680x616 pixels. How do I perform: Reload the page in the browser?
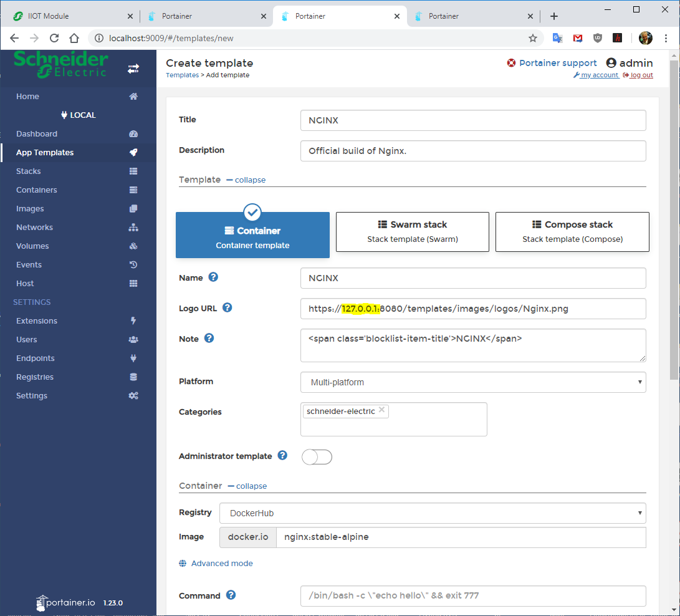coord(54,38)
